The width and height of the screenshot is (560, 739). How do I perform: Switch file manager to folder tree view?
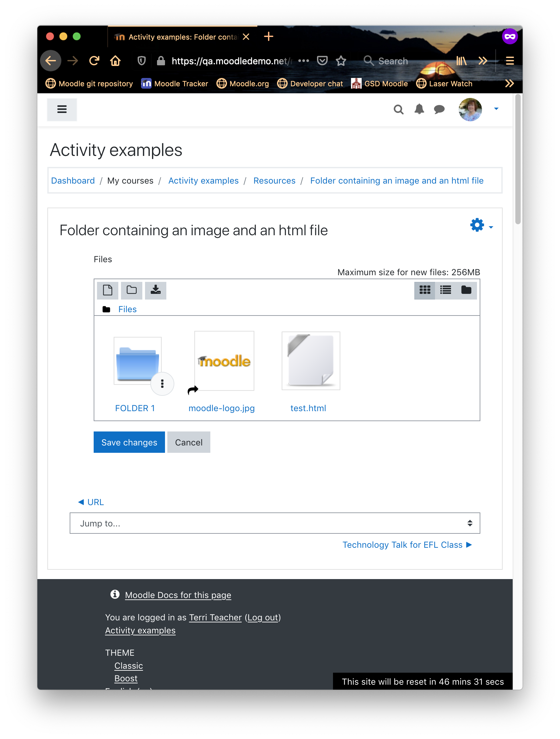tap(466, 290)
